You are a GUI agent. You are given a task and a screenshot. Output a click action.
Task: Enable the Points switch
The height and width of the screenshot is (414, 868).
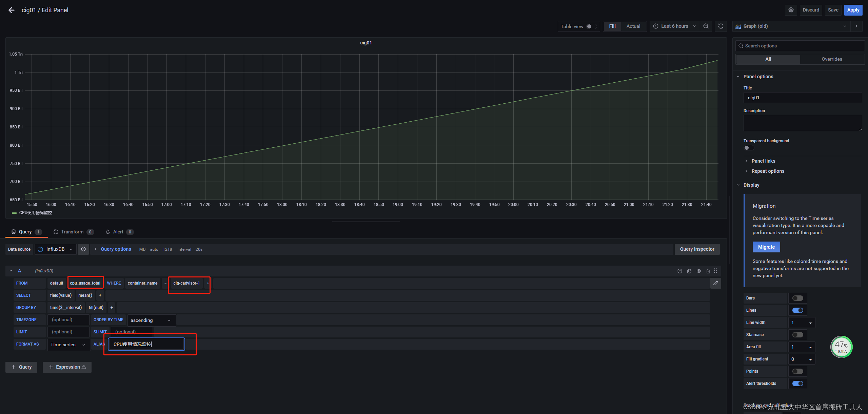tap(798, 371)
